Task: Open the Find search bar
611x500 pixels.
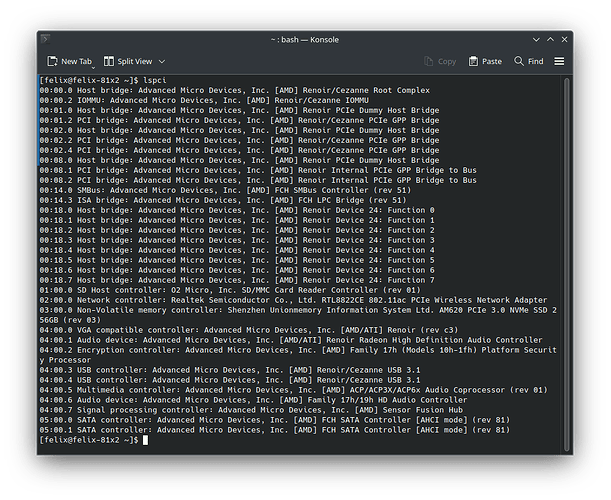Action: [x=529, y=61]
